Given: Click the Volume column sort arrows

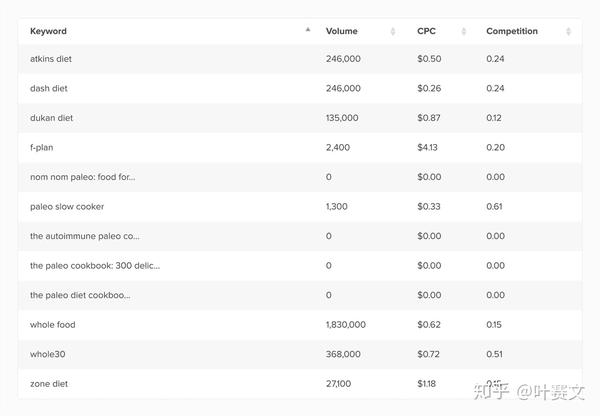Looking at the screenshot, I should coord(393,31).
